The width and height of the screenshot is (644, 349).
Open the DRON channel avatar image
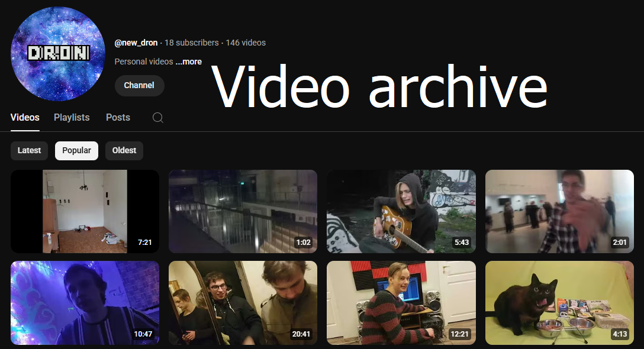(x=58, y=54)
